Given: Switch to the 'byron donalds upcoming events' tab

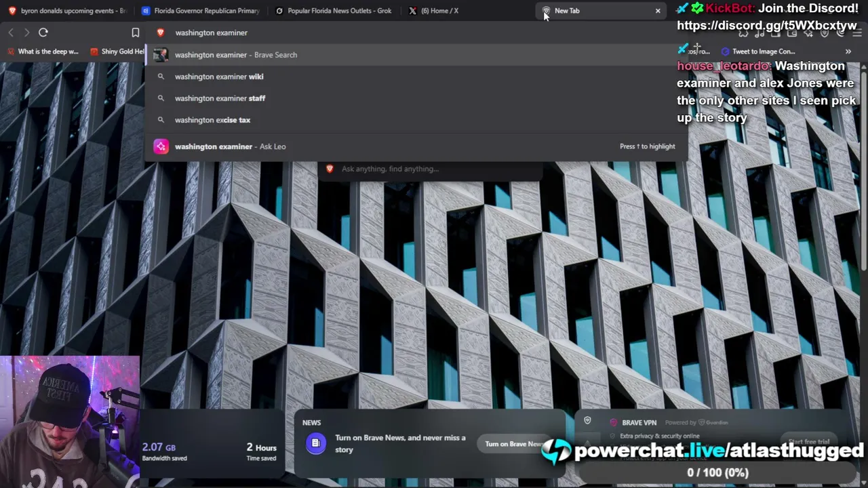Looking at the screenshot, I should point(66,11).
